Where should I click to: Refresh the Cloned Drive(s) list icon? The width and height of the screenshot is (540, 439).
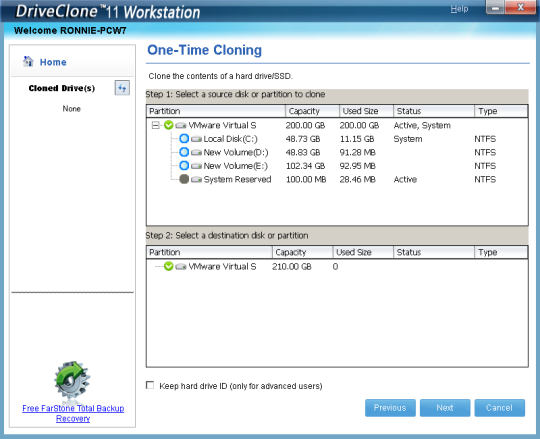(122, 88)
